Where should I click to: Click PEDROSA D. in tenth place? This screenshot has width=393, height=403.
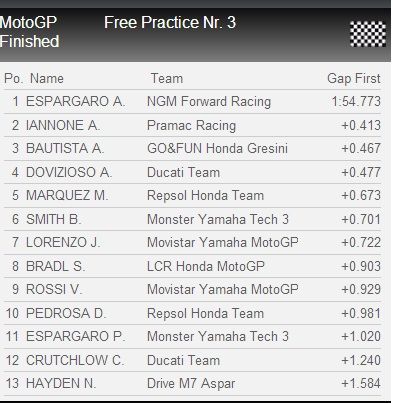(x=66, y=313)
